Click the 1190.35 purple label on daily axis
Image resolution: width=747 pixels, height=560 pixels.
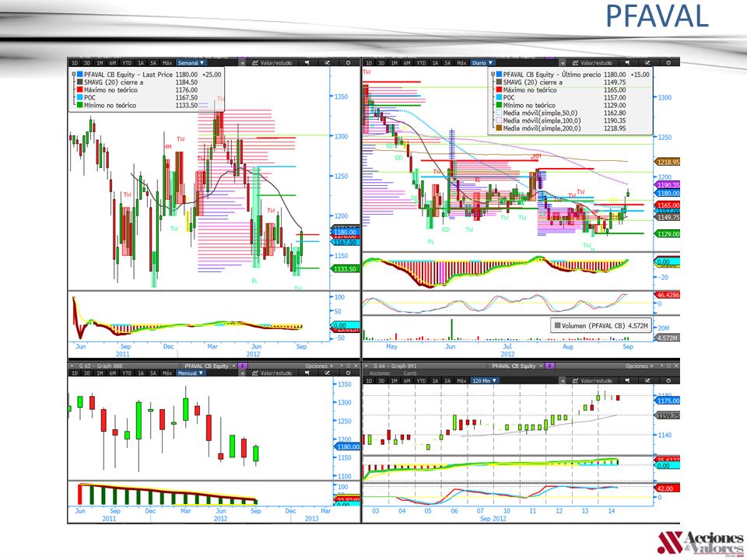click(668, 185)
